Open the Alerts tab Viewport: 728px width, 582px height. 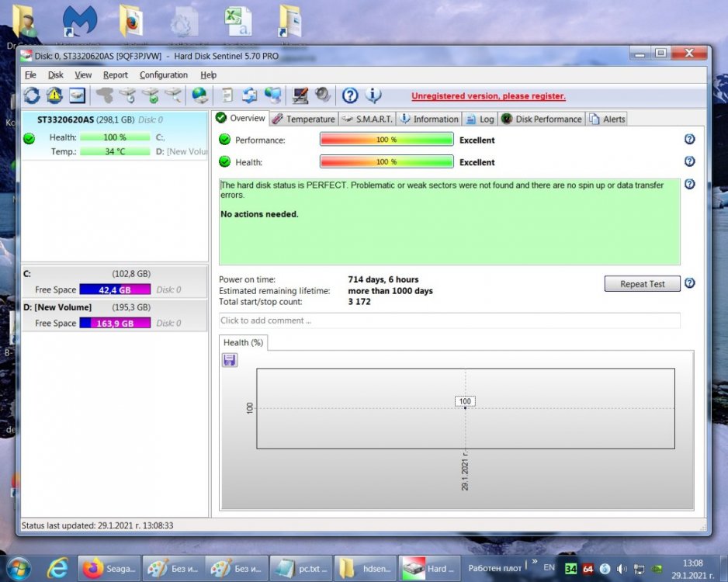coord(608,119)
